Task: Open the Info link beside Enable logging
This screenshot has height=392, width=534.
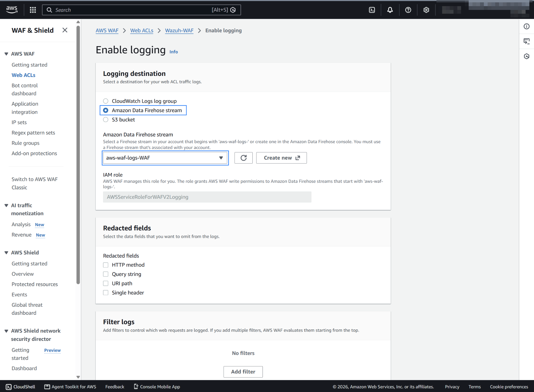Action: point(174,52)
